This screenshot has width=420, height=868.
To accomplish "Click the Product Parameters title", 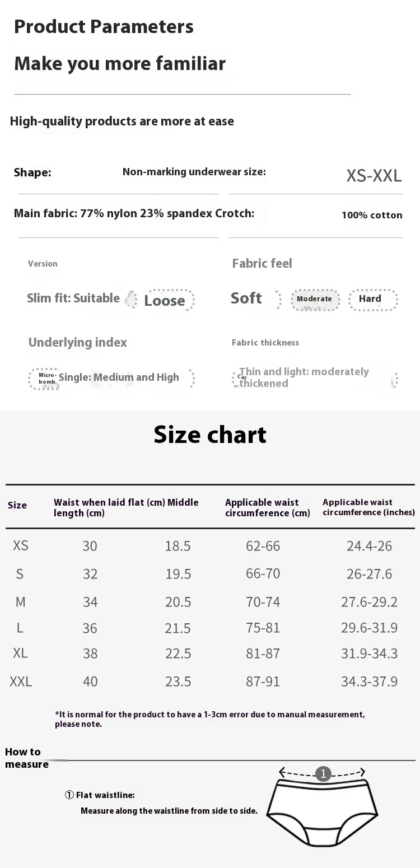I will (x=104, y=27).
